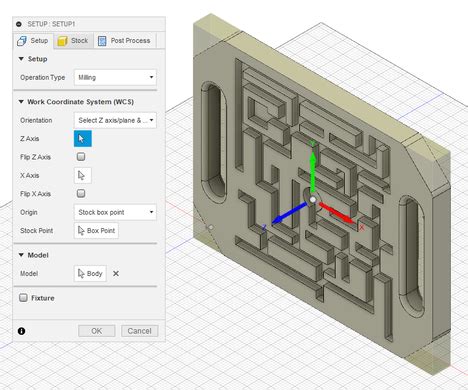Click the white WCS origin point
468x390 pixels.
313,200
